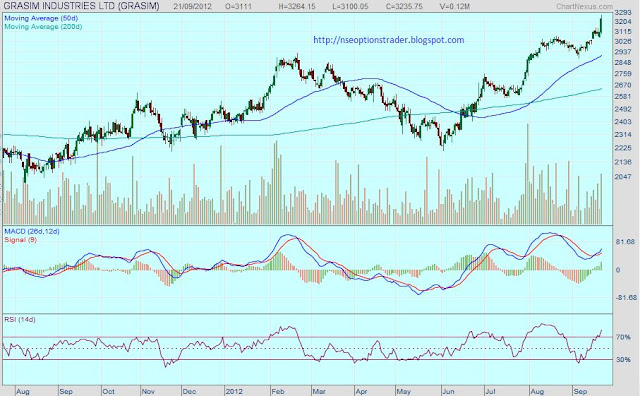This screenshot has width=640, height=396.
Task: Click the low value L=3100.05
Action: 350,6
